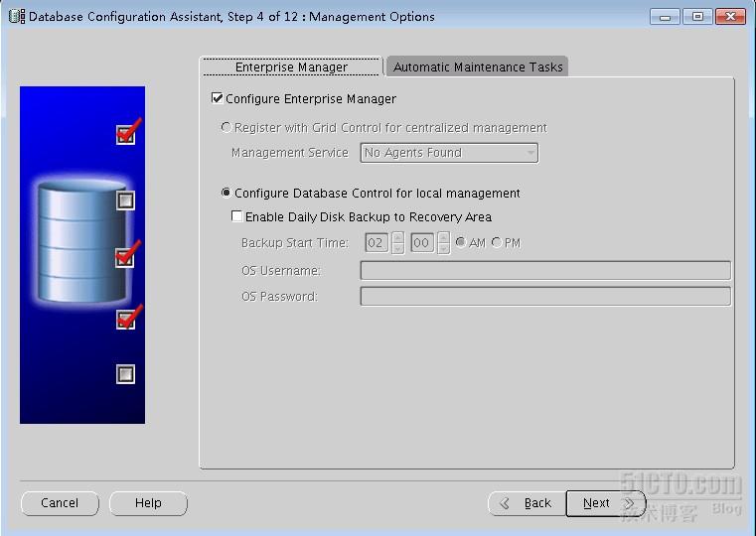Go Back to the previous step
The height and width of the screenshot is (536, 756).
527,503
